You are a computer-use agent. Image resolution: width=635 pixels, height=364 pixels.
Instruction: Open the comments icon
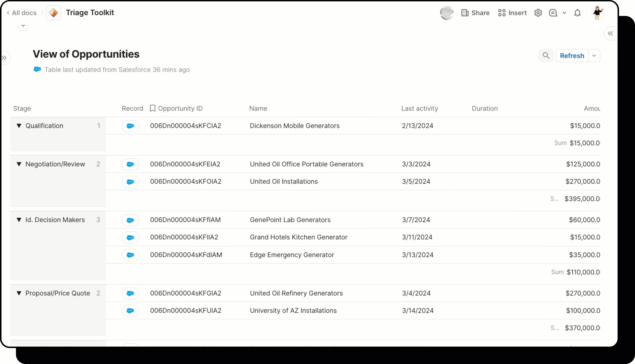[553, 13]
